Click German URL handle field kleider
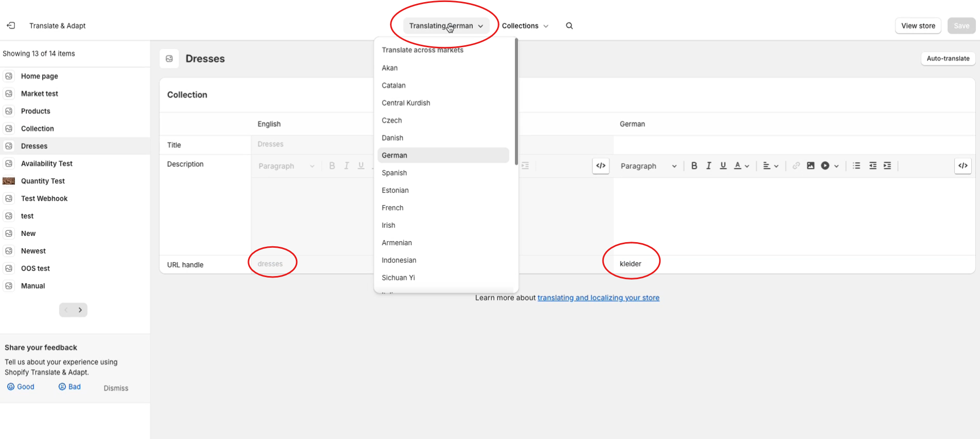 (x=794, y=264)
